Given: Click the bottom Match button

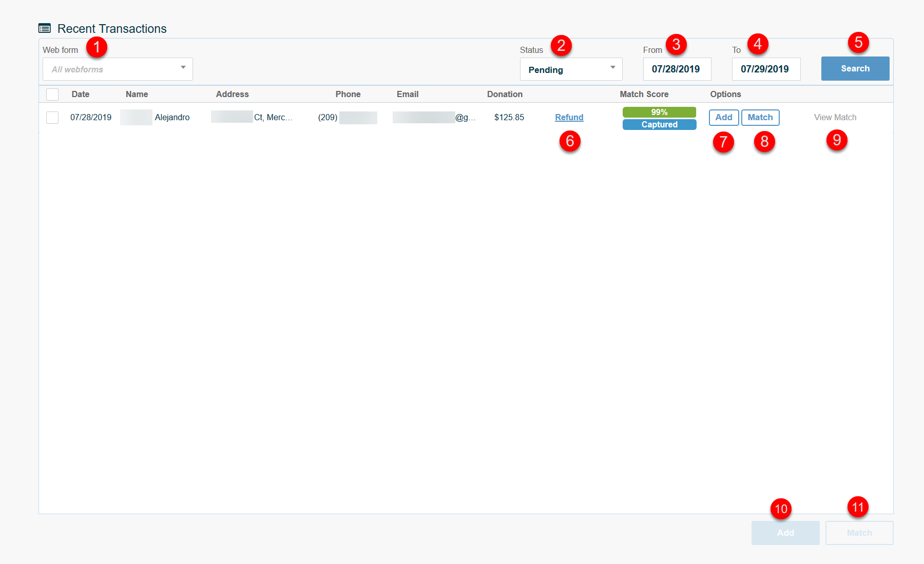Looking at the screenshot, I should [x=859, y=533].
